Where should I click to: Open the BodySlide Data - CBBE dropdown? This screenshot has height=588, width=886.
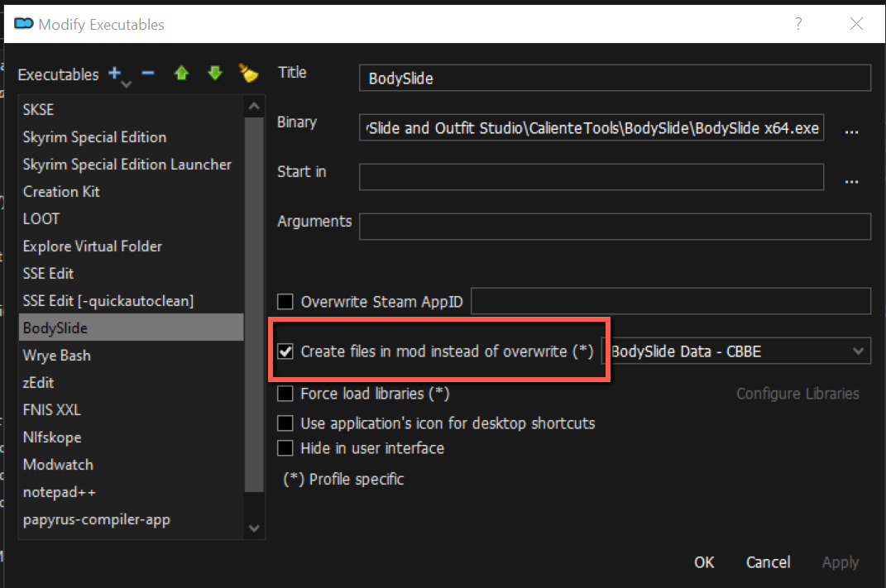coord(736,351)
